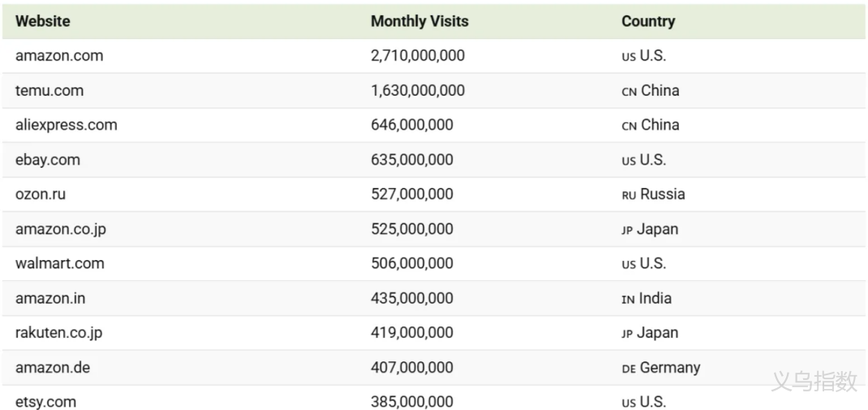The image size is (868, 410).
Task: Sort by the Monthly Visits header
Action: point(419,22)
